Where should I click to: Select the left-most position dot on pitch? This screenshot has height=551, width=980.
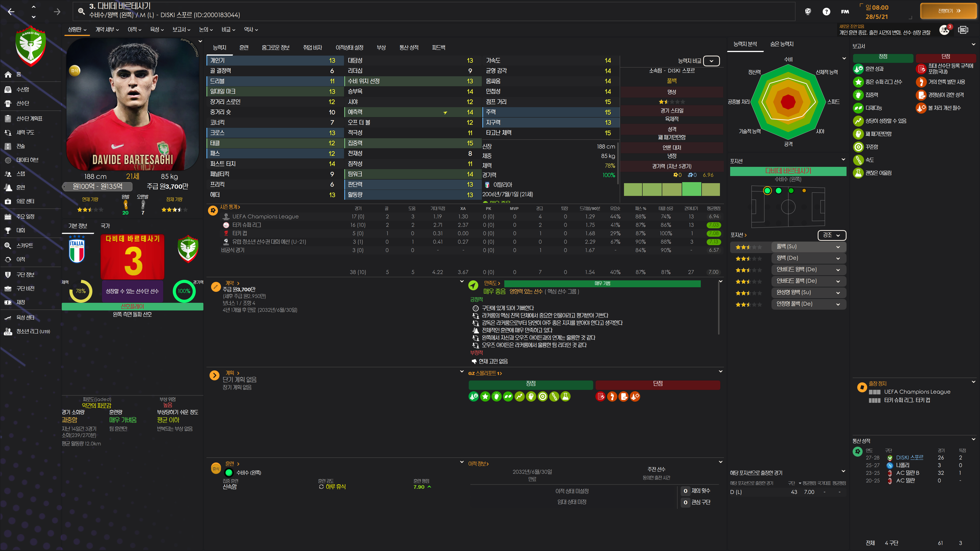click(767, 191)
